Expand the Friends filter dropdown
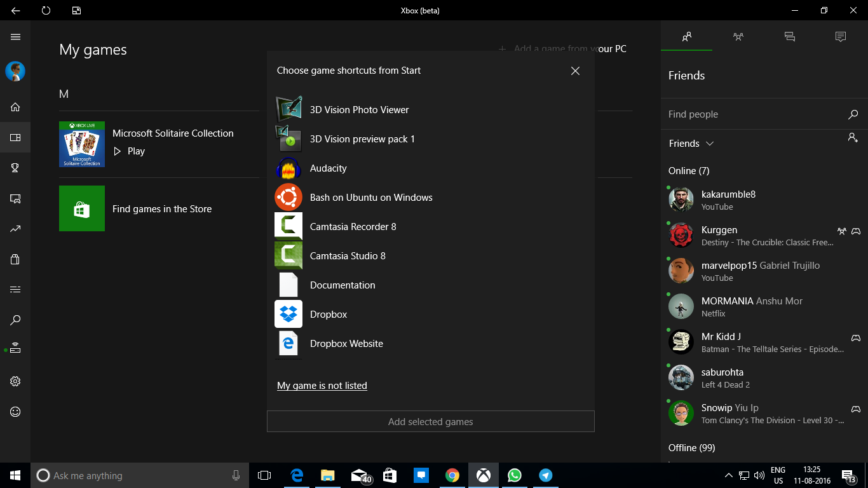The height and width of the screenshot is (488, 868). coord(691,144)
